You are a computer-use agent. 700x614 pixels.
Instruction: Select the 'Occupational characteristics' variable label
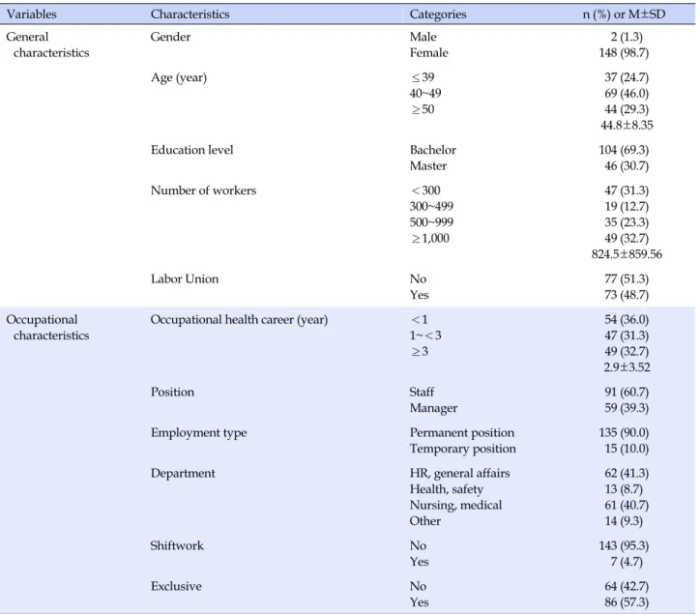point(47,328)
